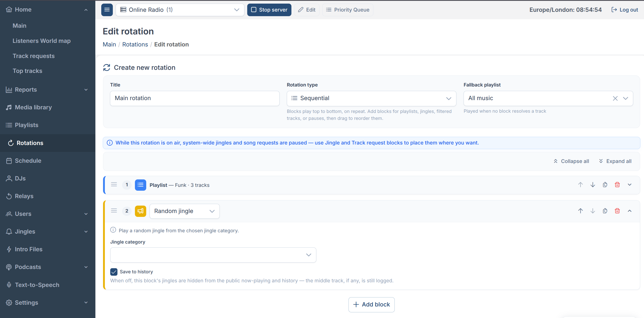Clear the All music fallback playlist

point(615,98)
